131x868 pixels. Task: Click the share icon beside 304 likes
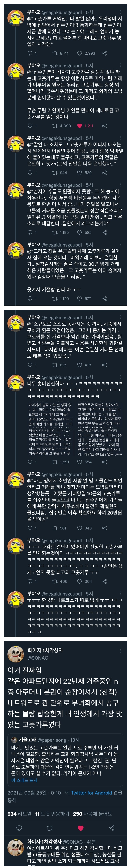click(104, 581)
